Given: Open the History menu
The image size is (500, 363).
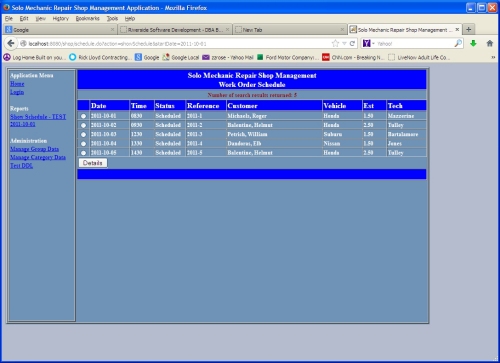Looking at the screenshot, I should (x=61, y=18).
